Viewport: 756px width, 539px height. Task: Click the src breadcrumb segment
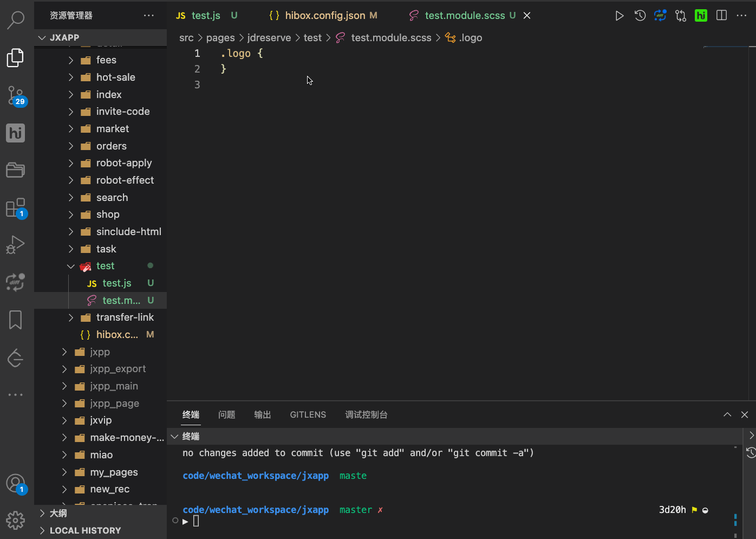(186, 38)
